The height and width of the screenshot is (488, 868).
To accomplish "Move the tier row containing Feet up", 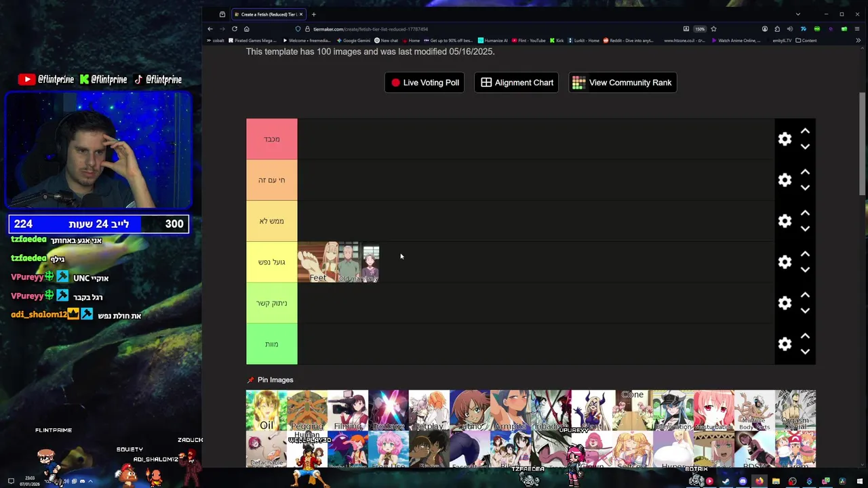I will point(805,254).
